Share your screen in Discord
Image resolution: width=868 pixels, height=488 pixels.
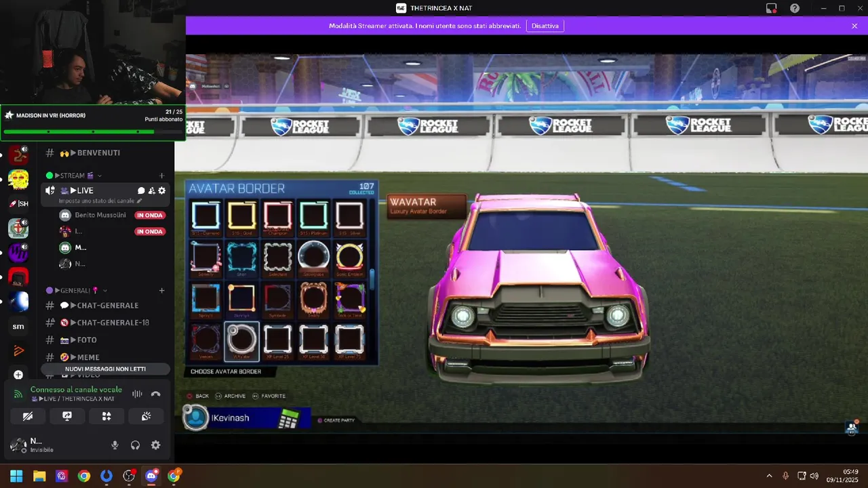(x=67, y=416)
